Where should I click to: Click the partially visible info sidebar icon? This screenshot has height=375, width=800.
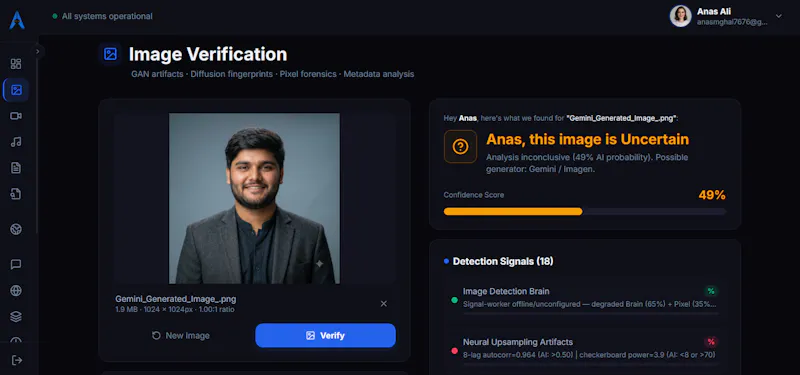[x=16, y=340]
